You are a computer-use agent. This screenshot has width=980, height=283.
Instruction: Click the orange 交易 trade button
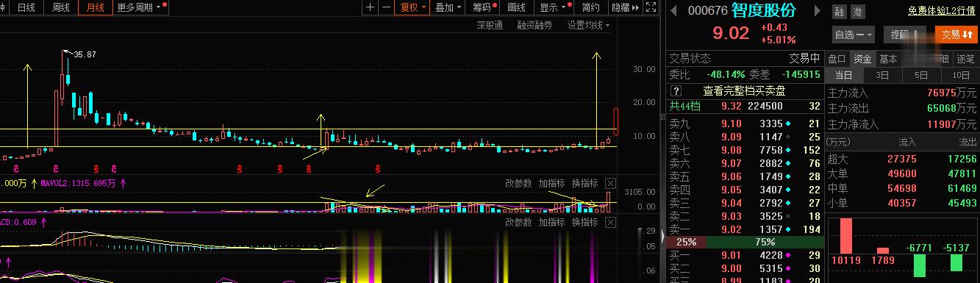click(956, 35)
